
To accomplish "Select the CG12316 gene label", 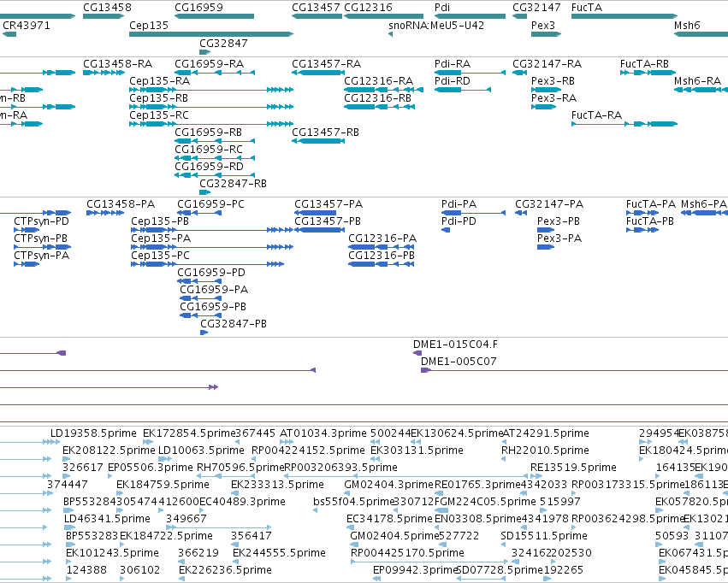I will pyautogui.click(x=368, y=8).
